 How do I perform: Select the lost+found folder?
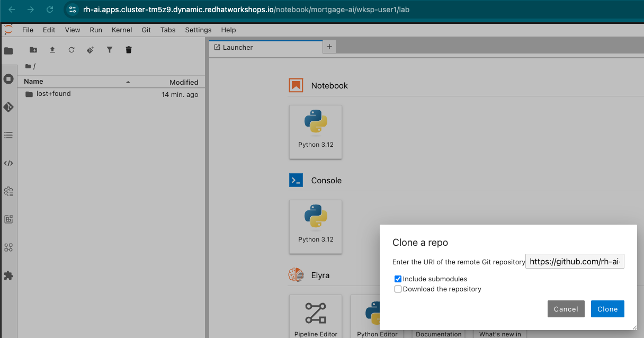point(53,94)
